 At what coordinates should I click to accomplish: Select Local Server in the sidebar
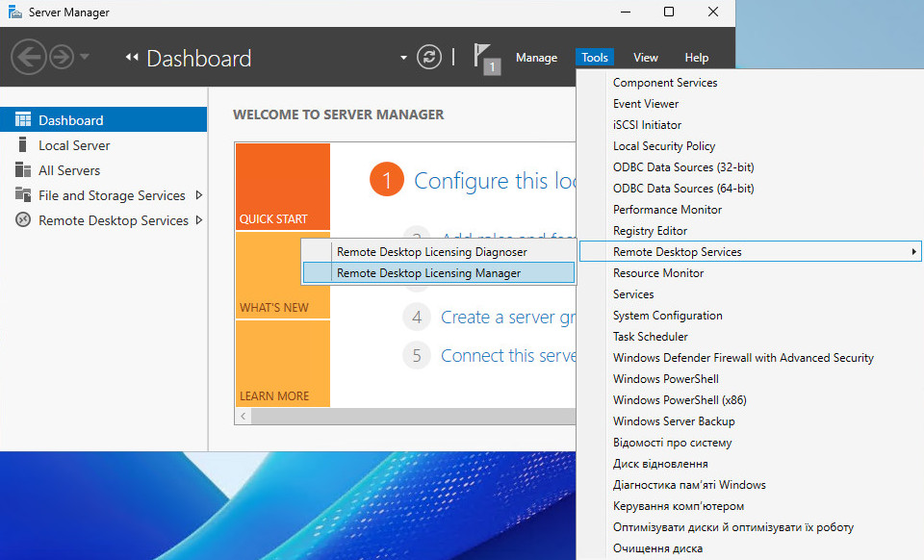[x=103, y=145]
